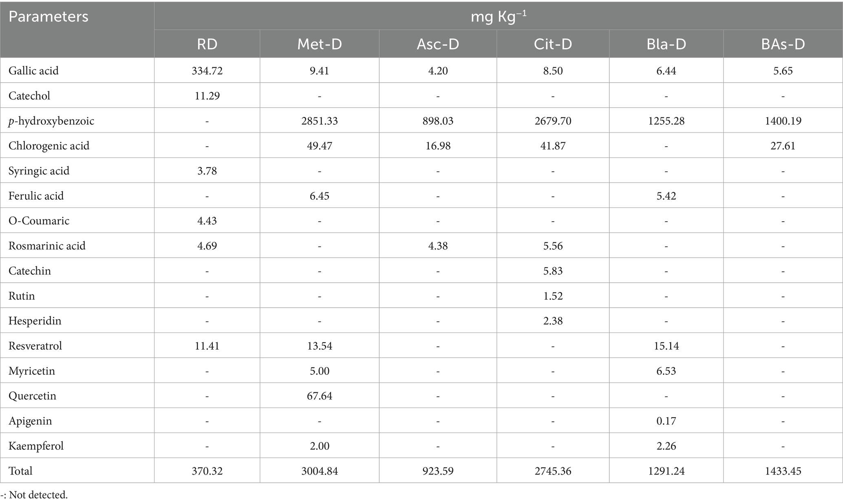
Task: Select the Cit-D column header
Action: (553, 44)
